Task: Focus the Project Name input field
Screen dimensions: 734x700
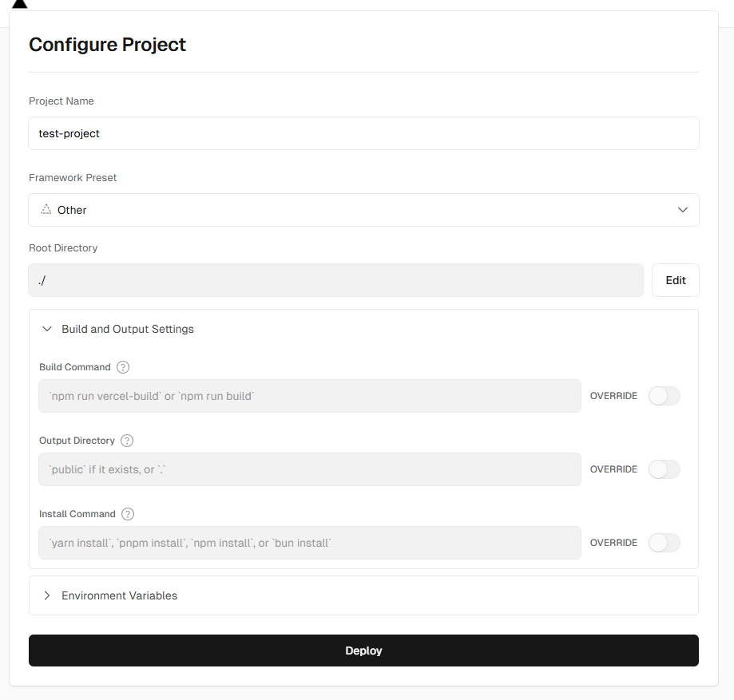Action: tap(363, 133)
